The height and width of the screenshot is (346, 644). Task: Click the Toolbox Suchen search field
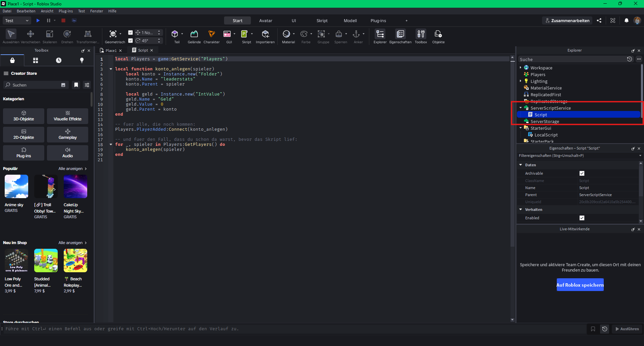36,85
